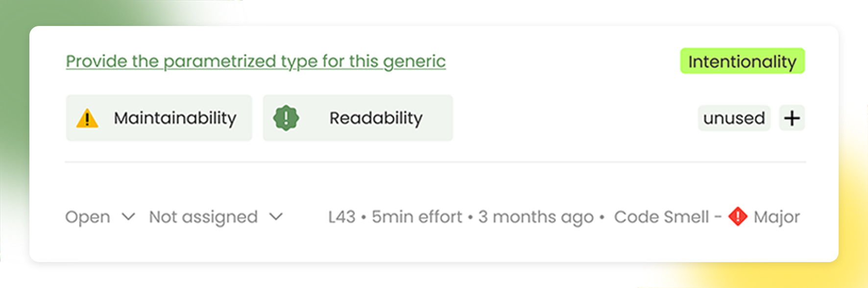
Task: Click the word 'generic' in the issue title
Action: point(414,62)
